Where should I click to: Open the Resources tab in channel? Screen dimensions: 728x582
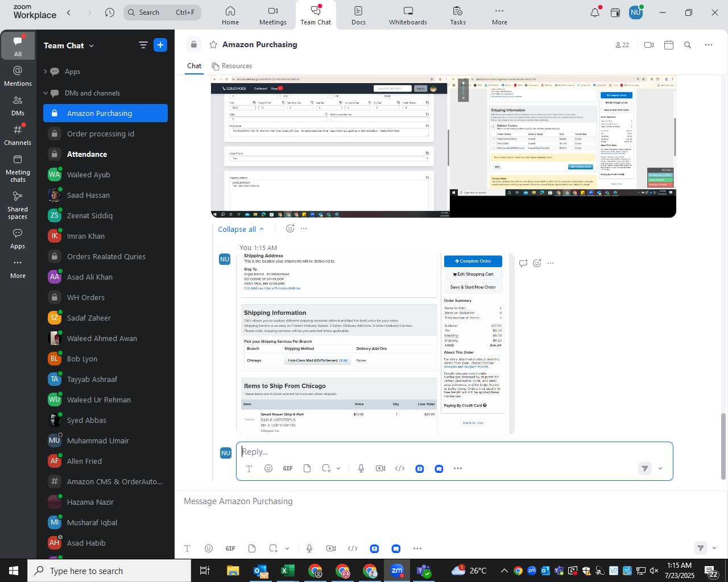pos(231,66)
